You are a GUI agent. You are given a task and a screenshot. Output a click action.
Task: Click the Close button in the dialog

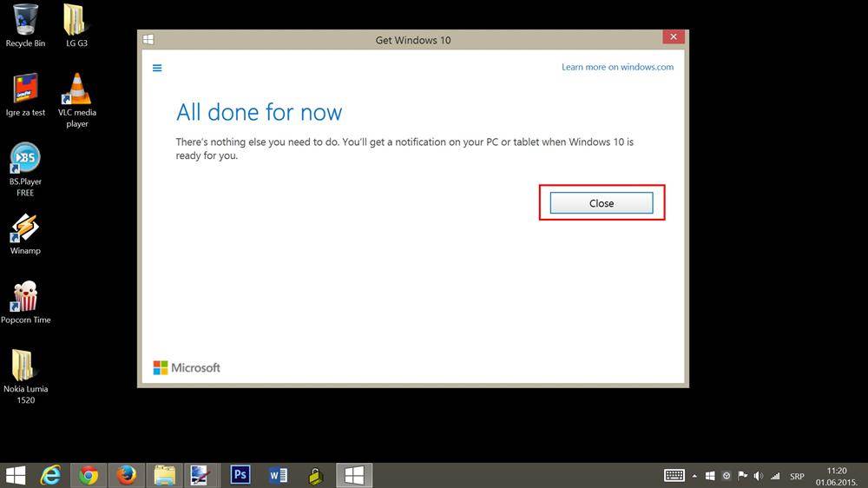(x=601, y=203)
